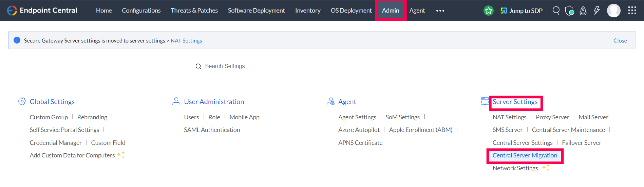Open the apps grid launcher icon

coord(632,11)
